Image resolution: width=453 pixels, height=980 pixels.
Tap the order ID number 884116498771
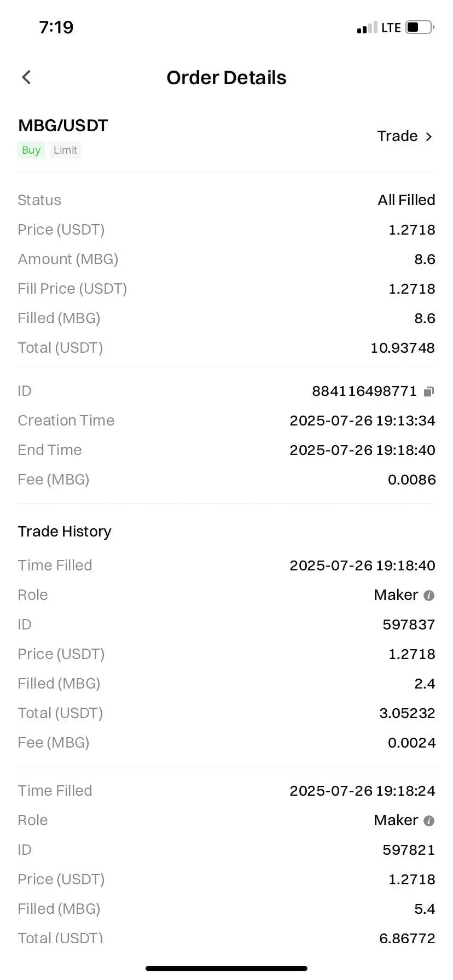pyautogui.click(x=364, y=391)
